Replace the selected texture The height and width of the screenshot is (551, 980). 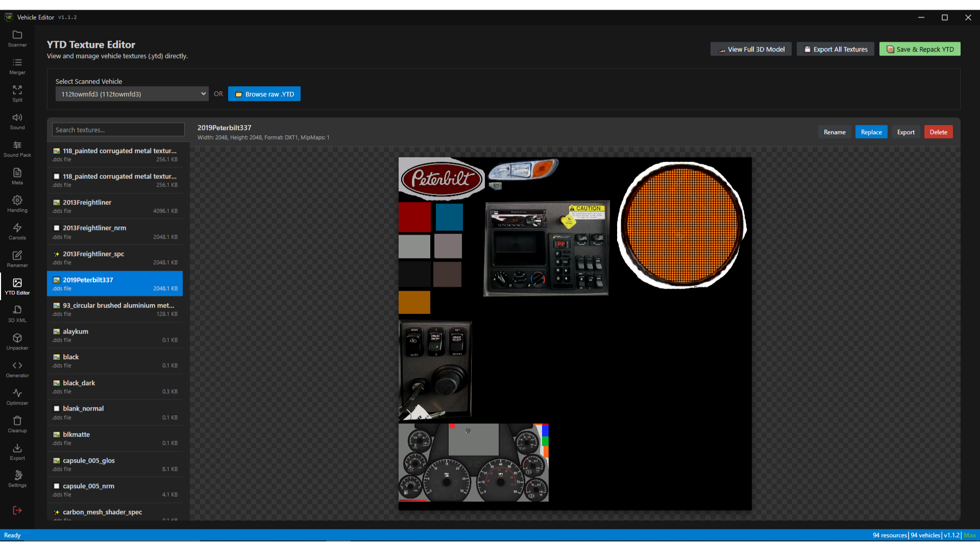pos(871,132)
